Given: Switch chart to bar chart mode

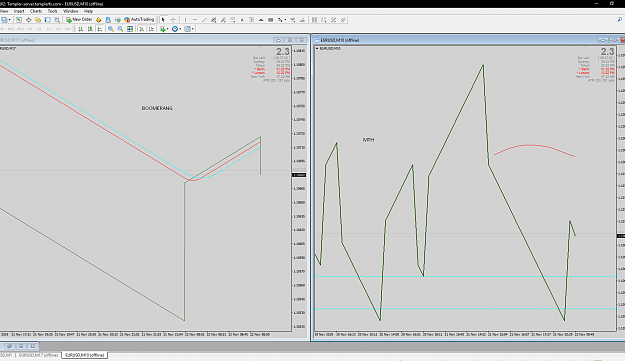Looking at the screenshot, I should (x=81, y=29).
